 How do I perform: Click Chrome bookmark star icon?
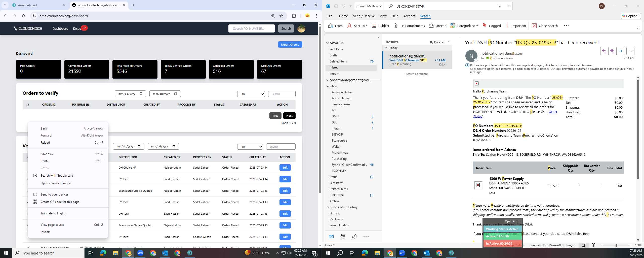pyautogui.click(x=281, y=16)
